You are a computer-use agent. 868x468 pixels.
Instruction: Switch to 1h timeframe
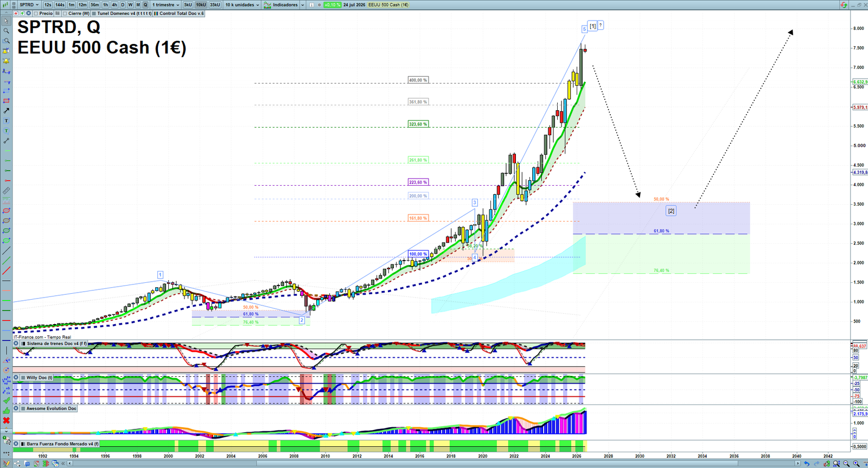pos(106,5)
